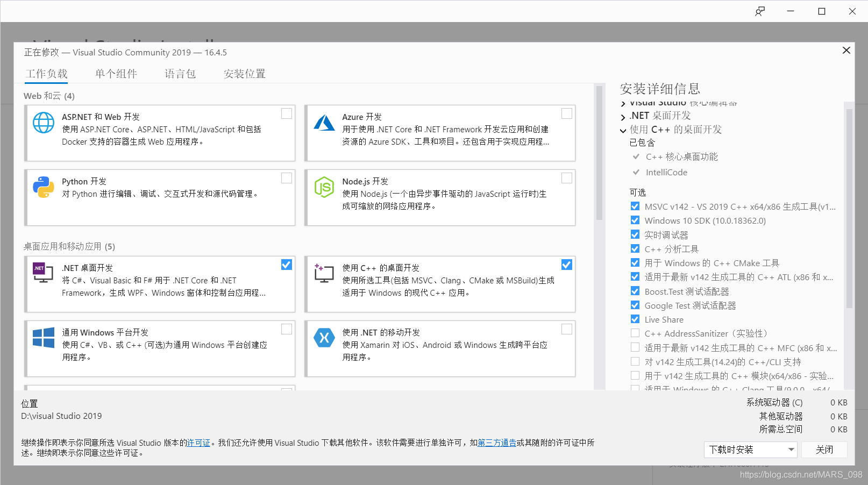This screenshot has height=485, width=868.
Task: Enable the mobile development with .NET checkbox
Action: (567, 329)
